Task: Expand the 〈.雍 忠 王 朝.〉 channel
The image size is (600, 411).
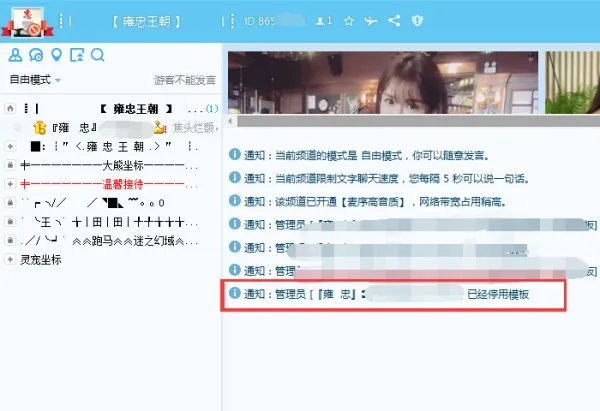Action: [10, 146]
